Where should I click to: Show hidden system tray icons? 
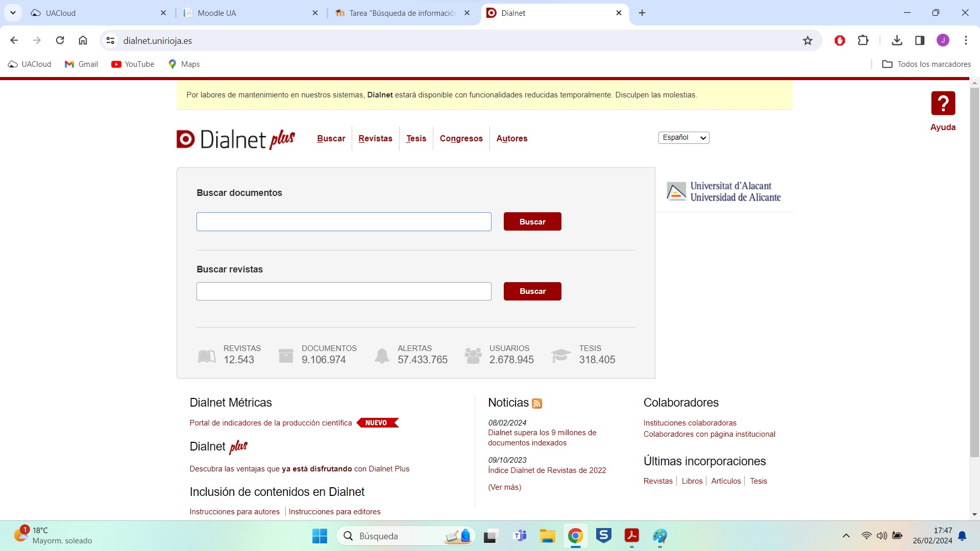(846, 536)
